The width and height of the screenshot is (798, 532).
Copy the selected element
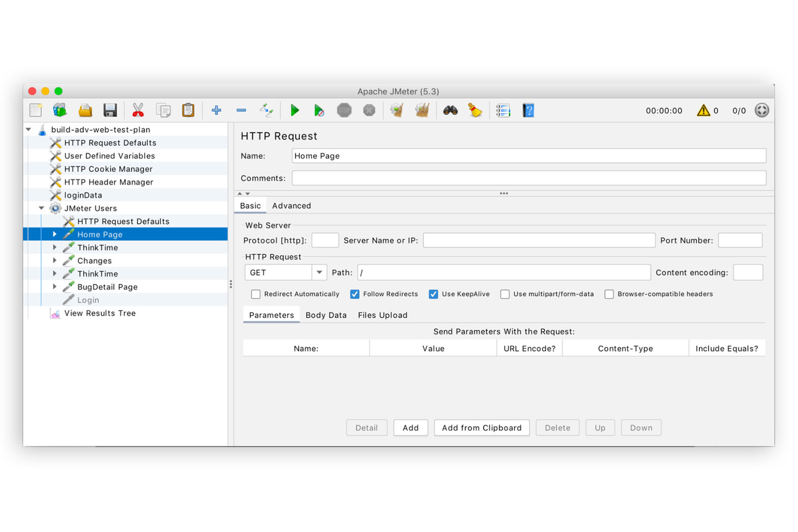(x=163, y=110)
